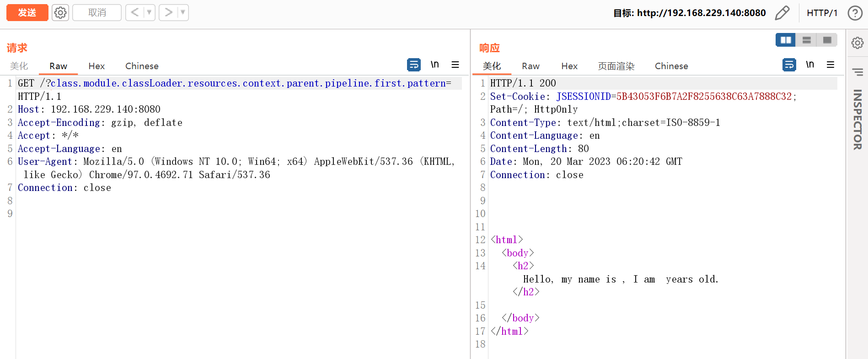
Task: Switch to side-by-side layout view
Action: pos(786,40)
